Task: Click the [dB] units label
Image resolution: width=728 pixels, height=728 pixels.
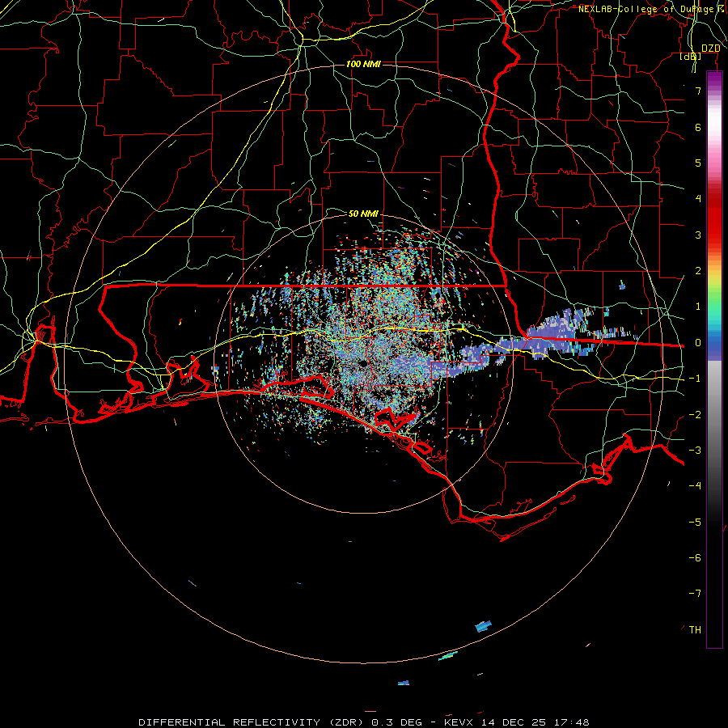Action: pyautogui.click(x=691, y=56)
